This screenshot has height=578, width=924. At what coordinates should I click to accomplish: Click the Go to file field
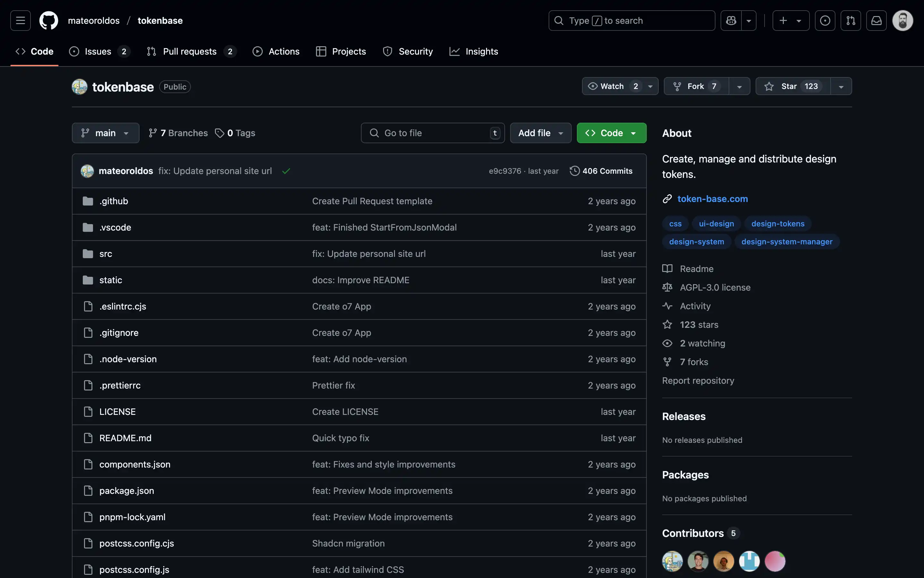point(432,133)
